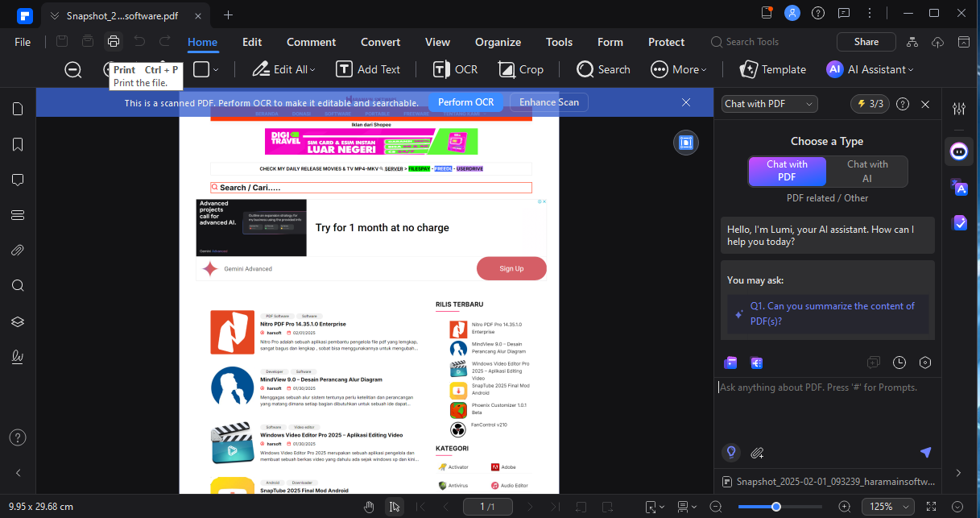This screenshot has height=518, width=980.
Task: Toggle the lightbulb prompt button
Action: [731, 453]
